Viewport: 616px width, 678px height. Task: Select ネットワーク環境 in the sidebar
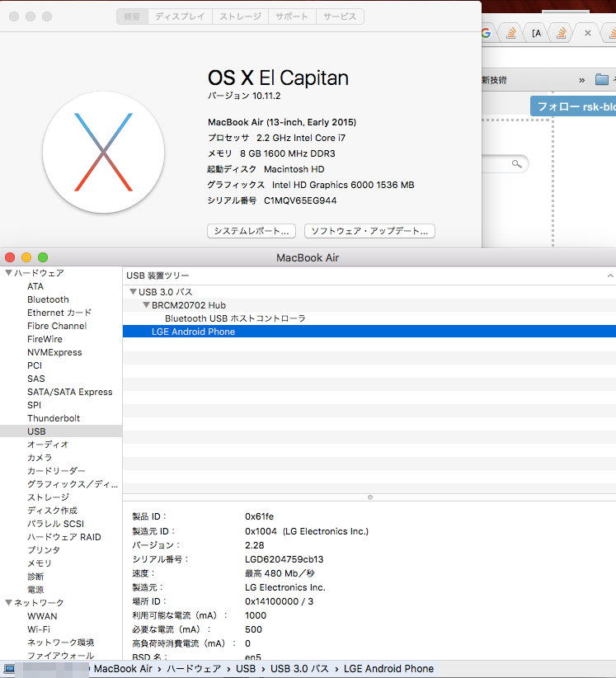60,643
